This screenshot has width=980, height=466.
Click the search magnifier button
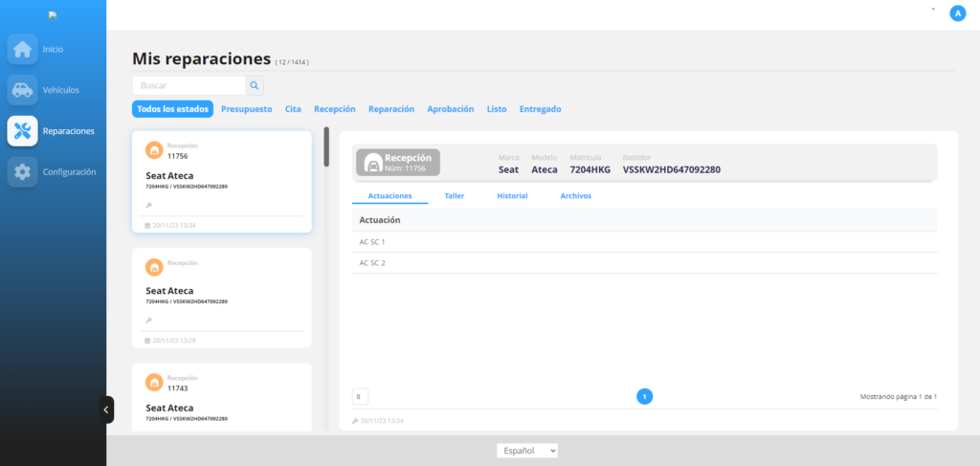tap(255, 85)
